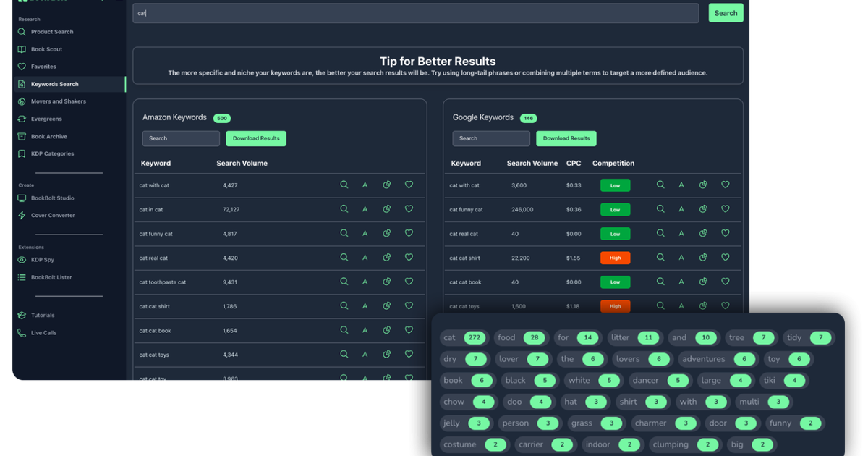868x456 pixels.
Task: Click the "A" Amazon icon in "cat in cat" row
Action: [x=365, y=209]
